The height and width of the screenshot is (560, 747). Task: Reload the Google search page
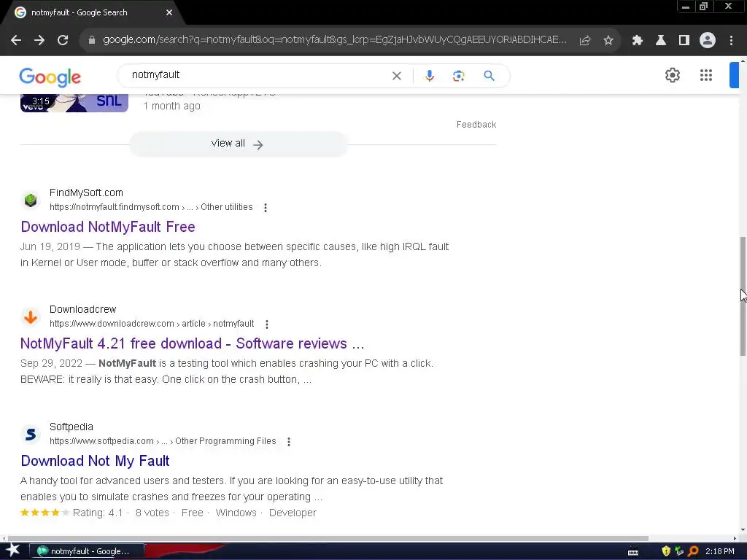coord(63,40)
